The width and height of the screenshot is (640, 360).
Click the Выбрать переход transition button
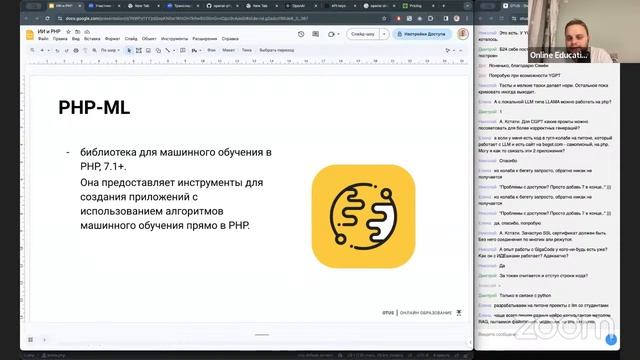[x=277, y=50]
